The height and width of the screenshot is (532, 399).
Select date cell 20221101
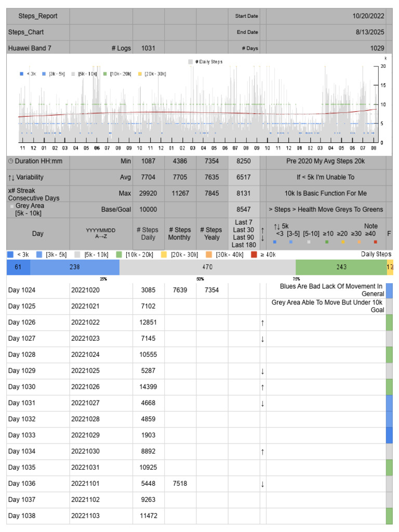(x=101, y=484)
